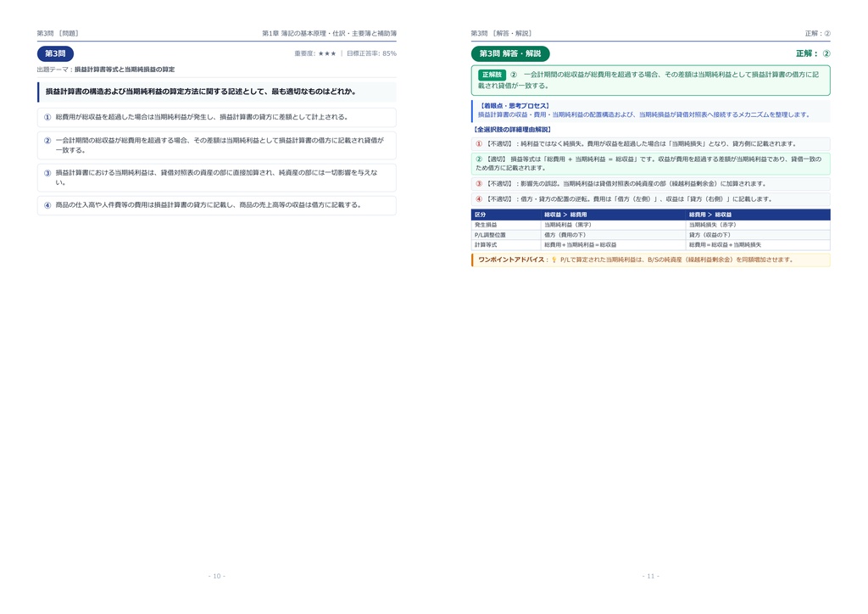Click explanation row 借方・貸方の配置の逆転

[650, 199]
